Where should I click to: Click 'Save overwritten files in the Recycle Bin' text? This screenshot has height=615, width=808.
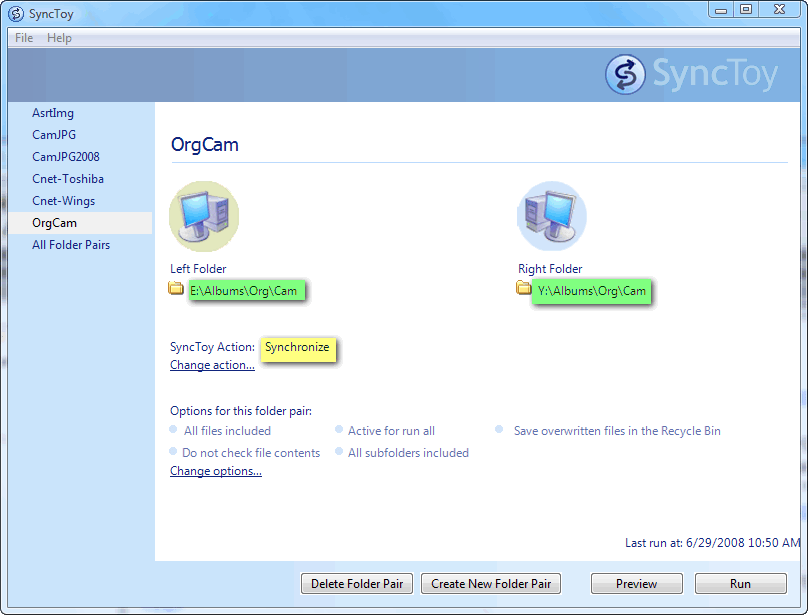[x=617, y=431]
